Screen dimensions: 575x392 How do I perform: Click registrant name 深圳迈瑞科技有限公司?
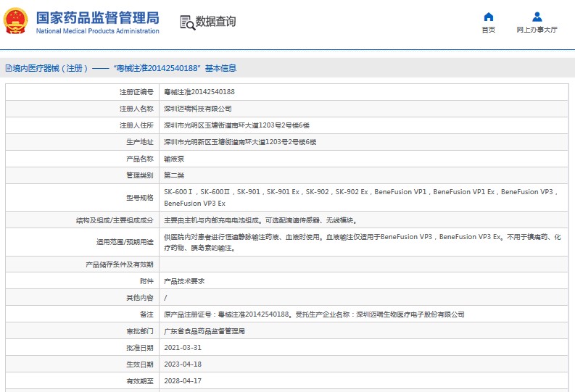pyautogui.click(x=198, y=109)
